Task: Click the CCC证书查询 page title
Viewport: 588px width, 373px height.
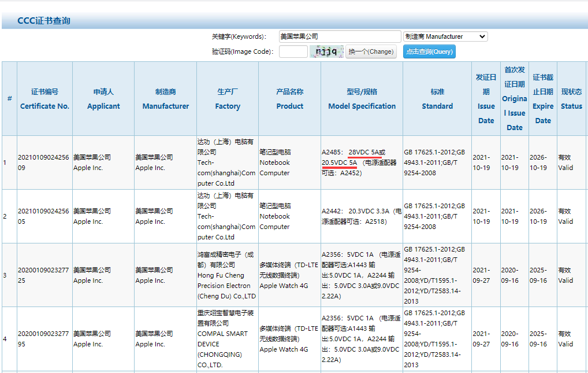Action: (x=44, y=21)
